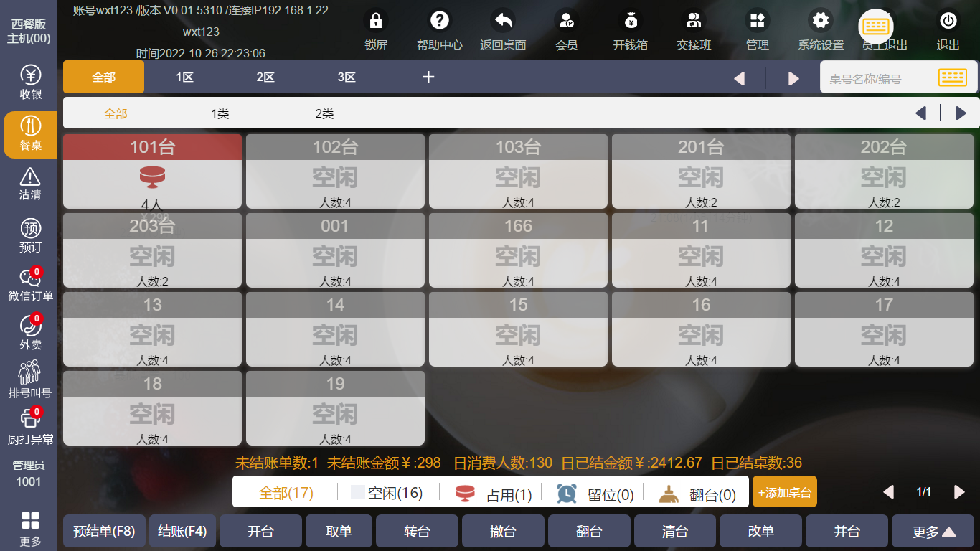This screenshot has height=551, width=980.
Task: Click the 翻台 turn table button in the bottom bar
Action: (589, 532)
